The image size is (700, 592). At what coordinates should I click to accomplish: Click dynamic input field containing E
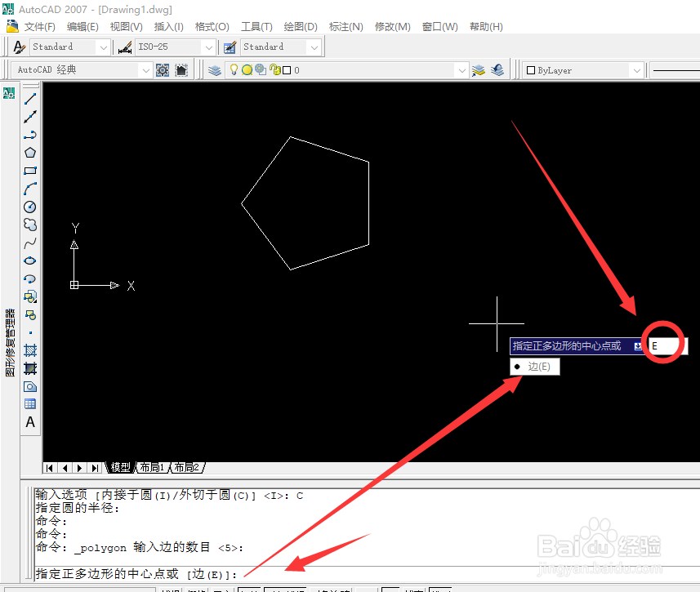pos(667,346)
